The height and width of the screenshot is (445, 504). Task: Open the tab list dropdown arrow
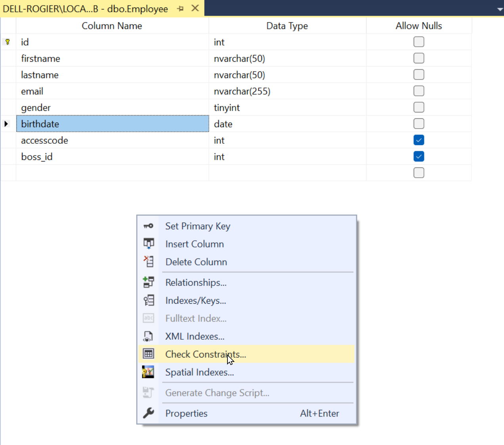point(500,9)
